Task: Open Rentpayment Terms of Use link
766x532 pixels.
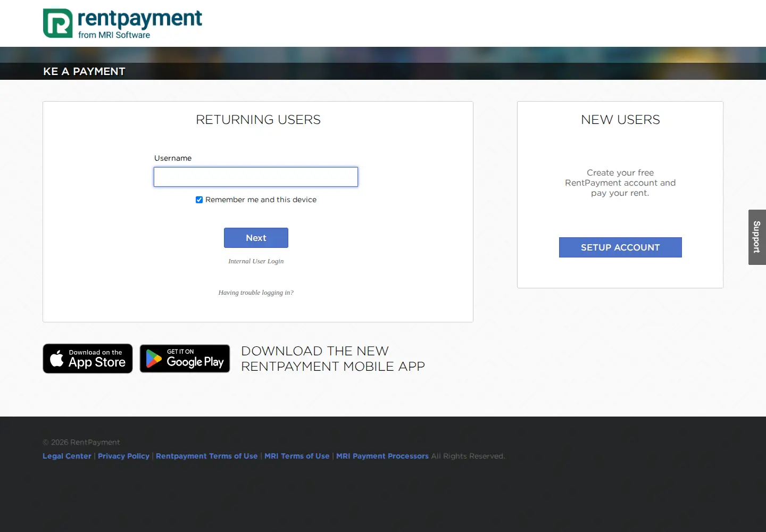Action: [206, 456]
